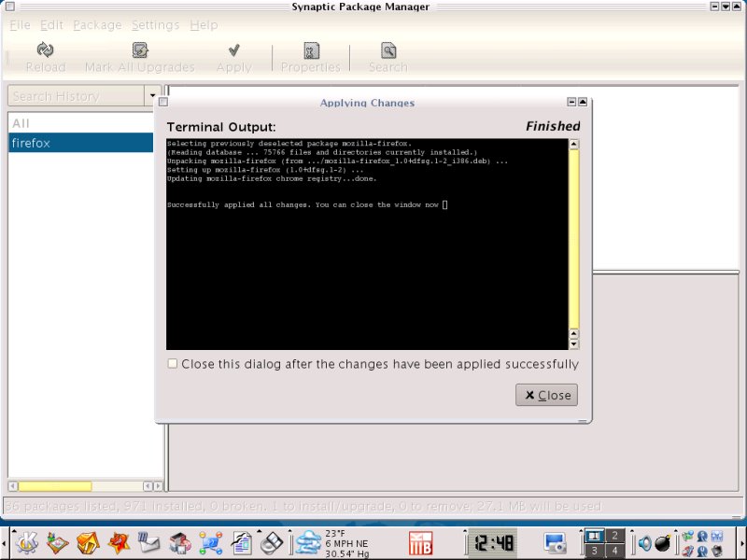Open the KDE menu in the panel
747x560 pixels.
26,542
